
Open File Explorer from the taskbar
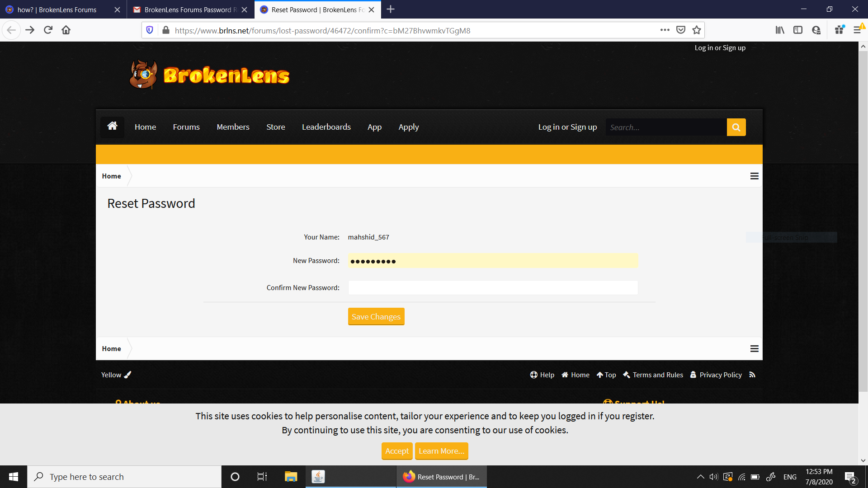coord(291,477)
